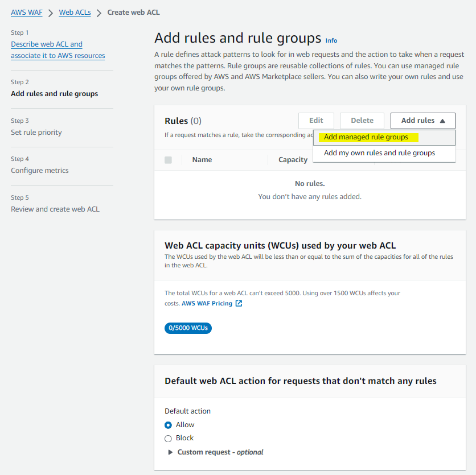The image size is (476, 475).
Task: Select the Allow default action
Action: point(168,426)
